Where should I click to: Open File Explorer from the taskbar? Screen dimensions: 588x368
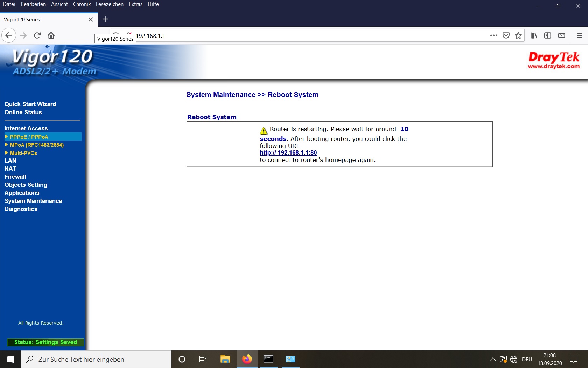point(225,359)
